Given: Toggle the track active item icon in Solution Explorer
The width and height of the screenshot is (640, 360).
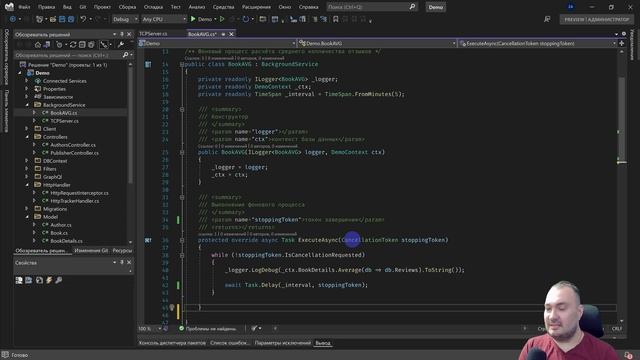Looking at the screenshot, I should (104, 44).
